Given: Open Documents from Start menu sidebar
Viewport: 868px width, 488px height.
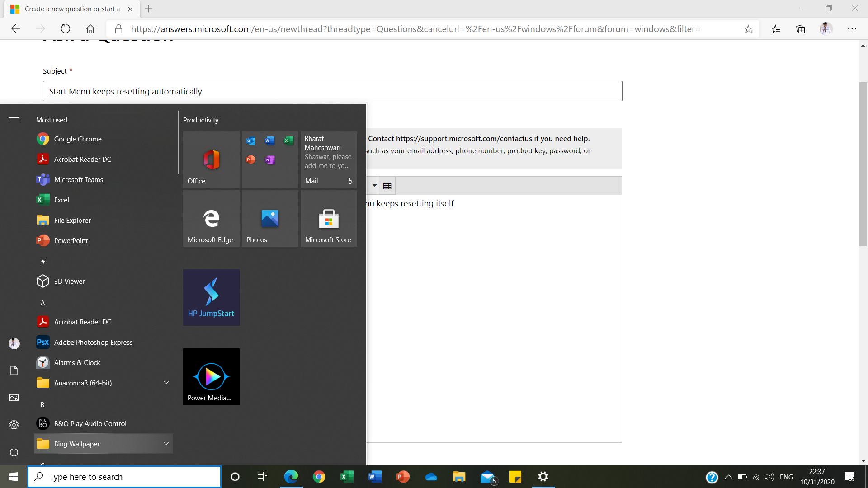Looking at the screenshot, I should 14,371.
